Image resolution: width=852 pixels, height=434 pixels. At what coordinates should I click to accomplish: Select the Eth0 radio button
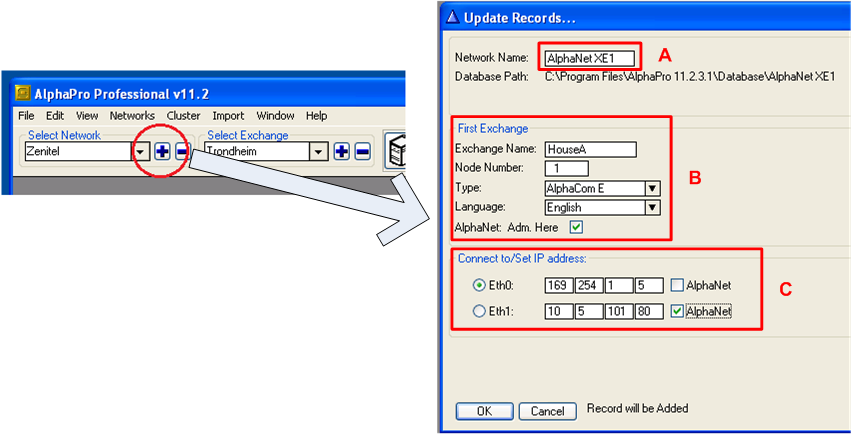[x=479, y=285]
